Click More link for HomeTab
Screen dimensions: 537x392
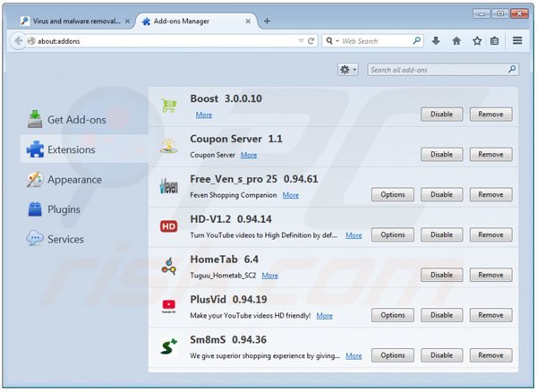point(270,276)
